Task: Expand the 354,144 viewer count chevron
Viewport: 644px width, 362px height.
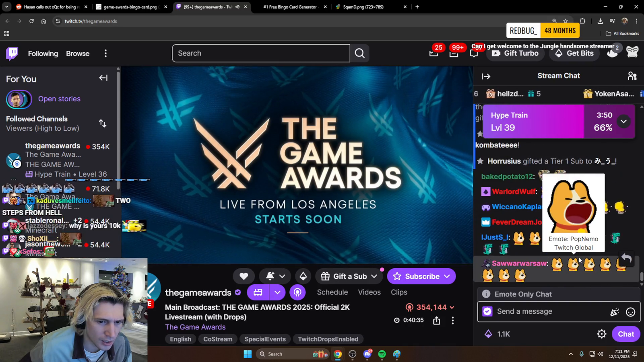Action: (x=452, y=307)
